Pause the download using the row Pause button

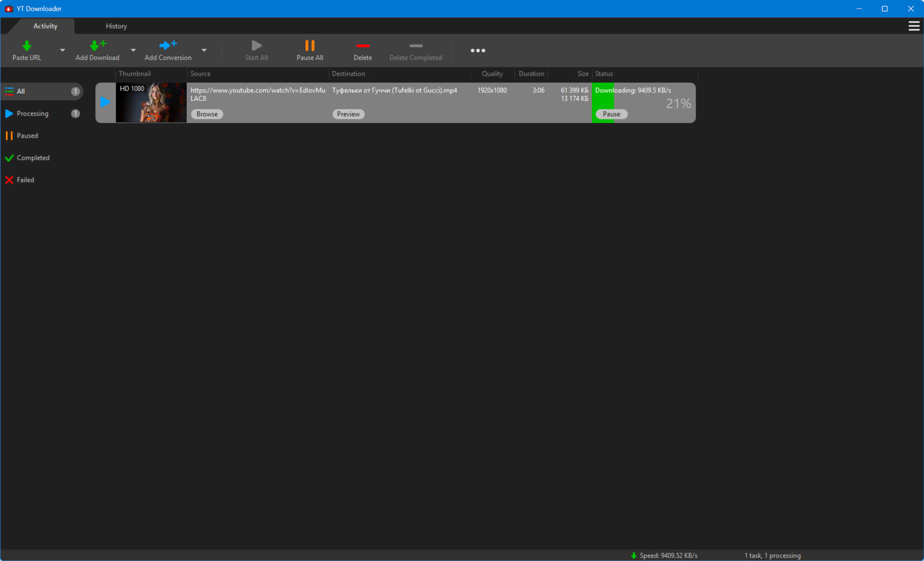point(611,114)
